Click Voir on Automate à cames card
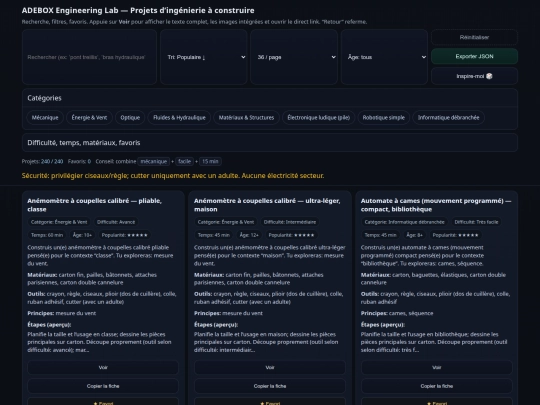The image size is (540, 405). [x=436, y=367]
